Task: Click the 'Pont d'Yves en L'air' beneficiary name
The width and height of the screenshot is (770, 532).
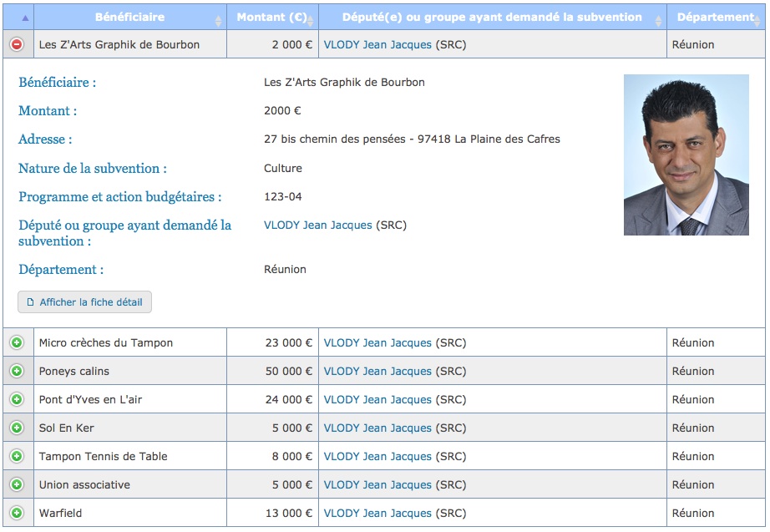Action: tap(90, 400)
